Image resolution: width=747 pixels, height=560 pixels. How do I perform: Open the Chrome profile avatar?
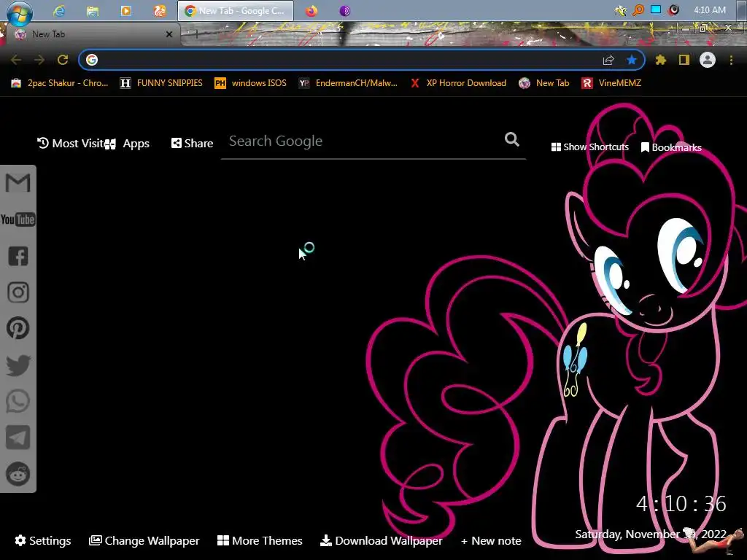(708, 60)
